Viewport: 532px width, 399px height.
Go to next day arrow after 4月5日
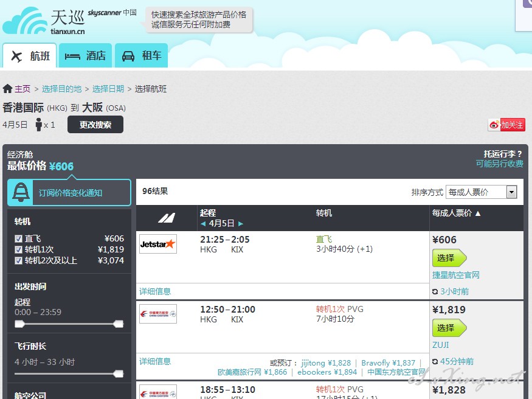(241, 224)
